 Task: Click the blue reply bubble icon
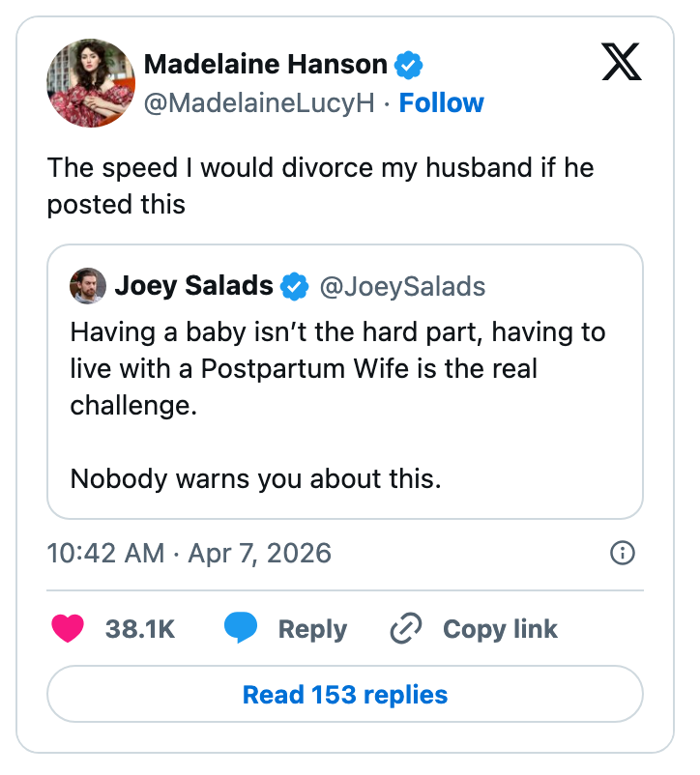point(240,628)
